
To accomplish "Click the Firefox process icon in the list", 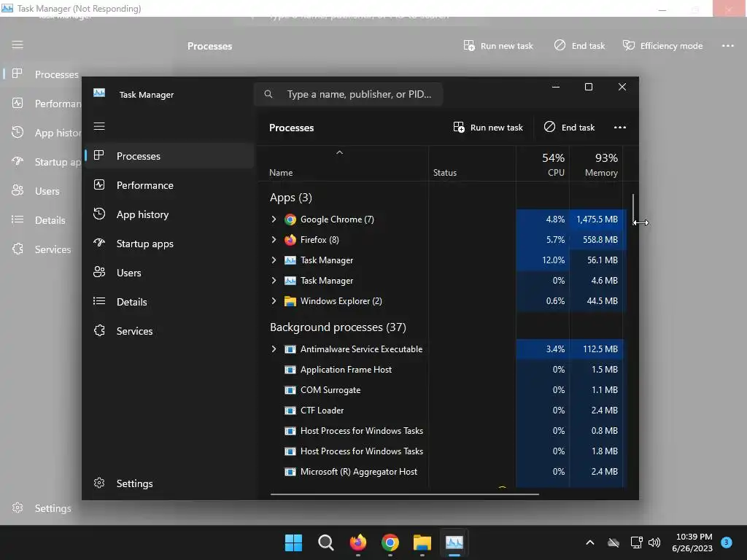I will click(x=290, y=239).
